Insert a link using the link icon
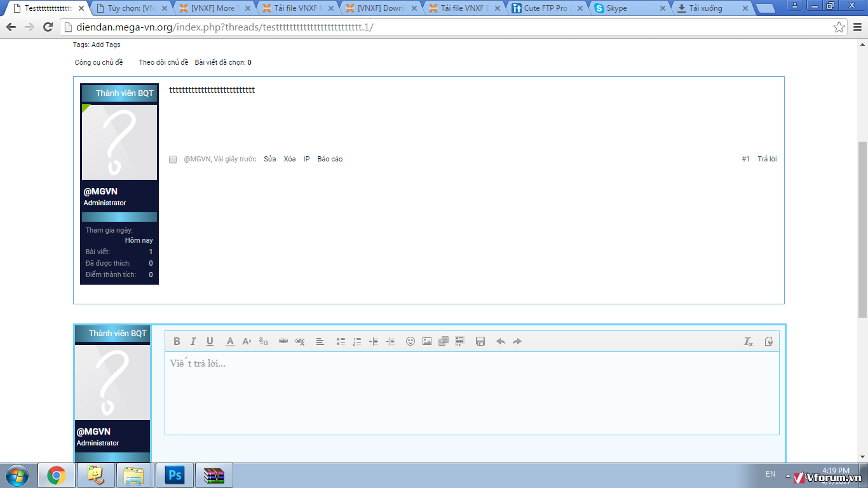868x488 pixels. pos(283,341)
